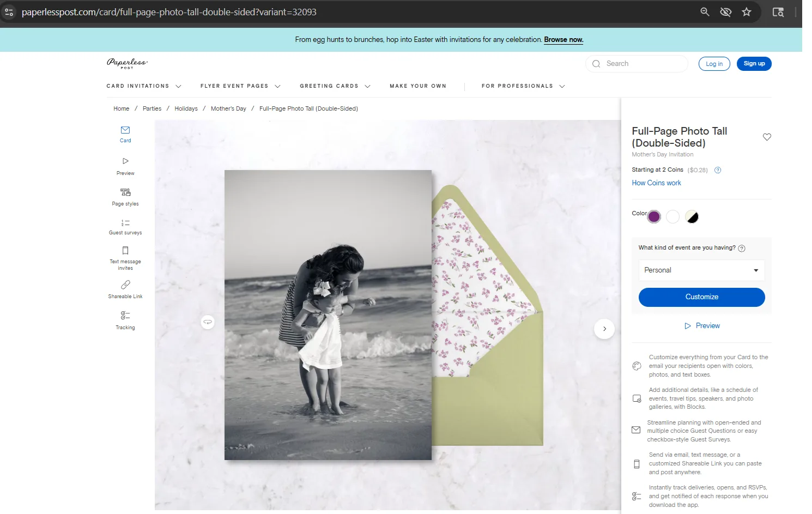Go to next card image arrow
Screen dimensions: 812x514
click(604, 329)
